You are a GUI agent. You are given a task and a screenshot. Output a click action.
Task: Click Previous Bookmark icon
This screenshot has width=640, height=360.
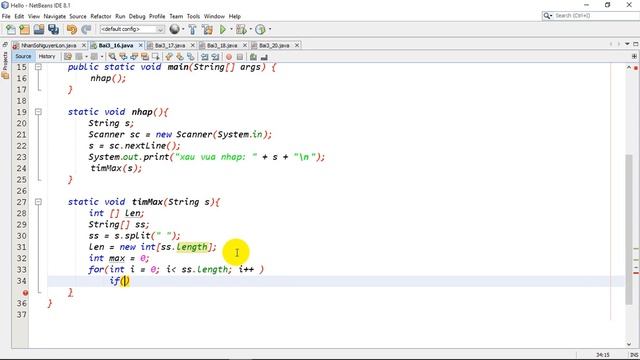click(x=168, y=56)
